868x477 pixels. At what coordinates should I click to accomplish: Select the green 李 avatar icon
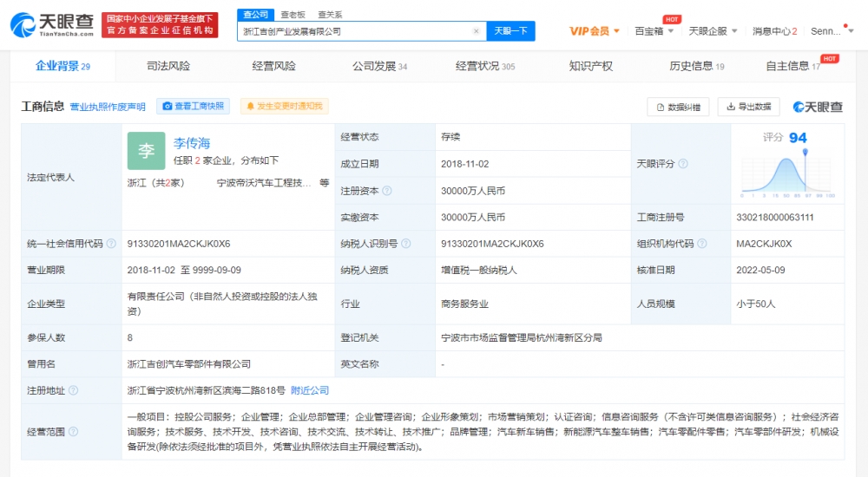tap(146, 151)
